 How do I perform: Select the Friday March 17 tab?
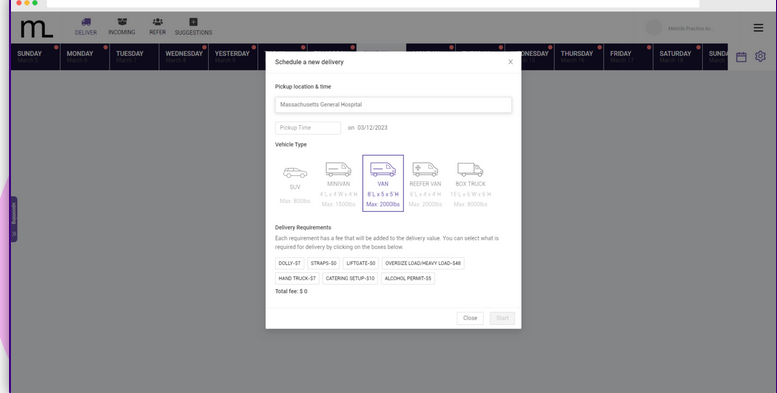coord(628,56)
